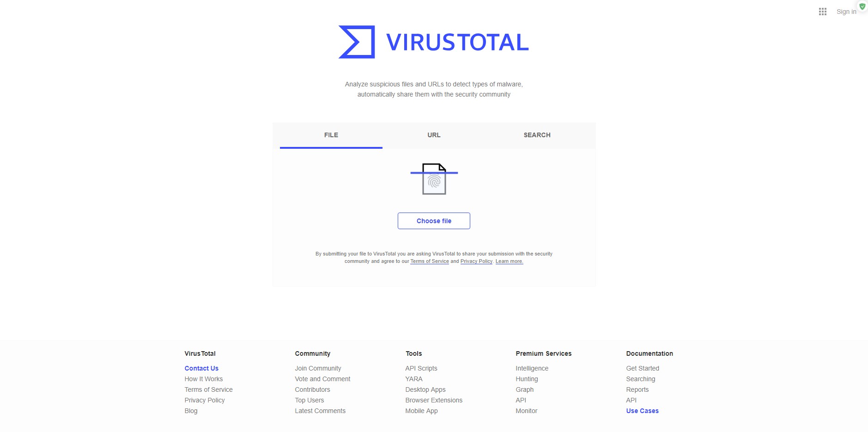
Task: Open Desktop Apps link
Action: pos(425,389)
